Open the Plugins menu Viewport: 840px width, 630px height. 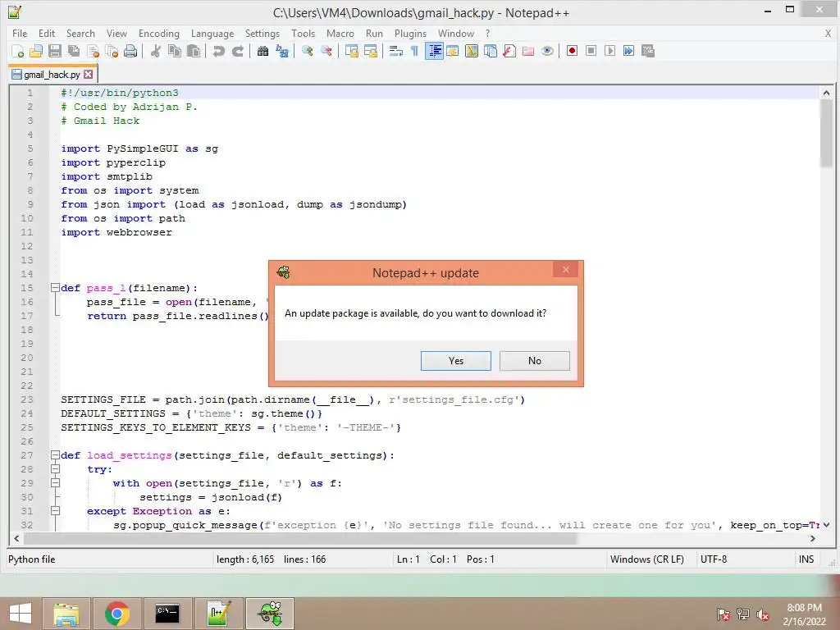(x=410, y=33)
